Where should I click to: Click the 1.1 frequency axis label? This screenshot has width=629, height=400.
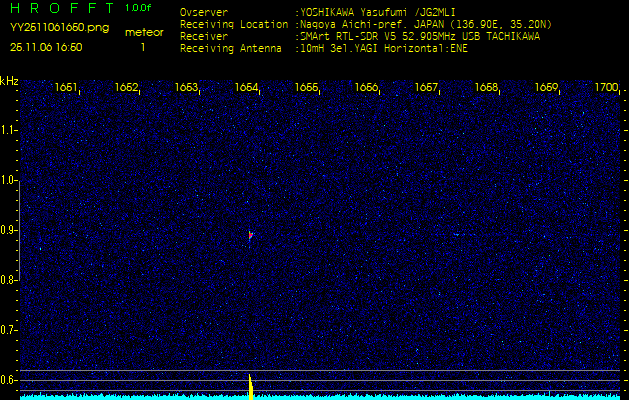[9, 130]
